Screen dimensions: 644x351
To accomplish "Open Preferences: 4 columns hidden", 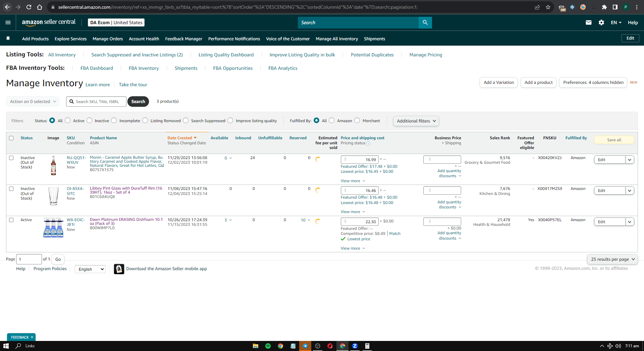I will (x=593, y=82).
